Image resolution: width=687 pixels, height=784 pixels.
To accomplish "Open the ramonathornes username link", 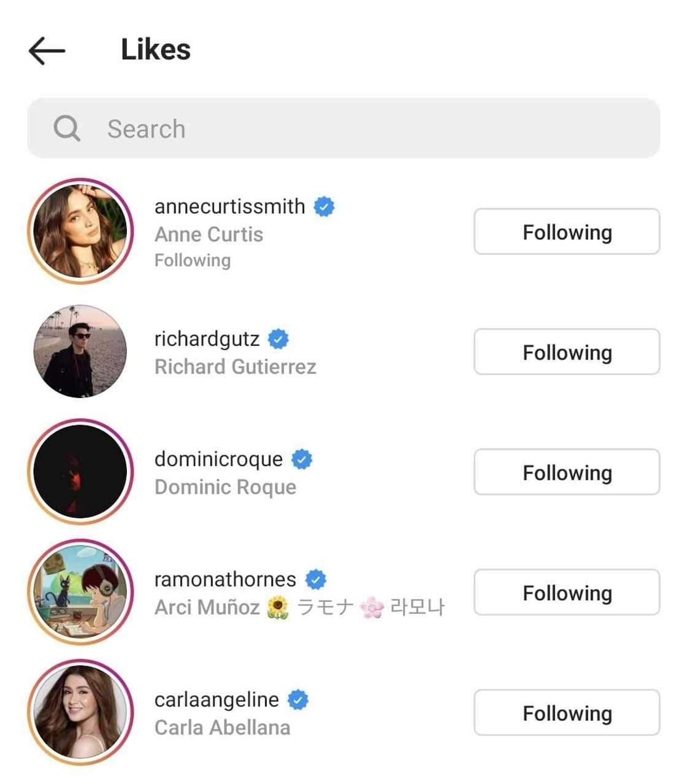I will click(x=225, y=579).
